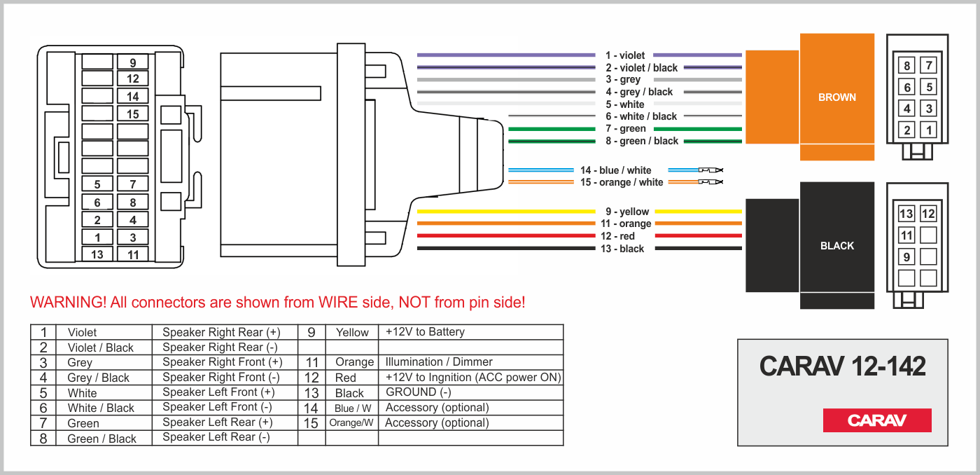Select pin 1 in the brown connector pinout
Viewport: 980px width, 475px height.
929,130
